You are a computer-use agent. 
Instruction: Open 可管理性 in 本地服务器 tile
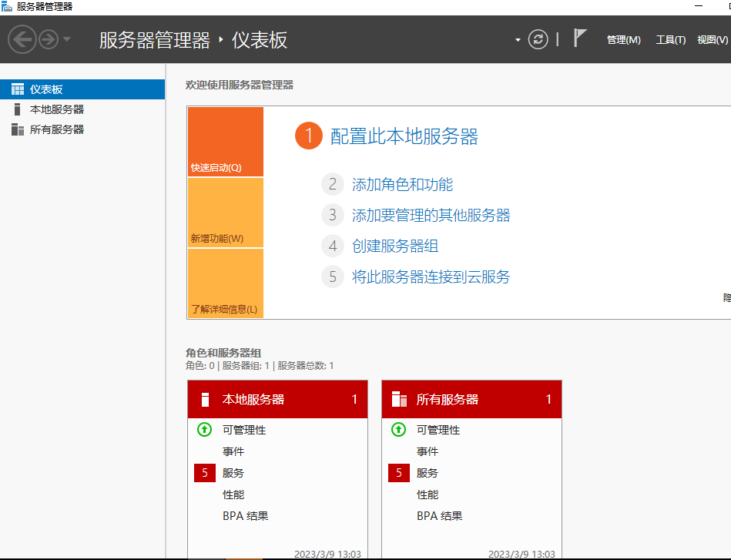244,430
